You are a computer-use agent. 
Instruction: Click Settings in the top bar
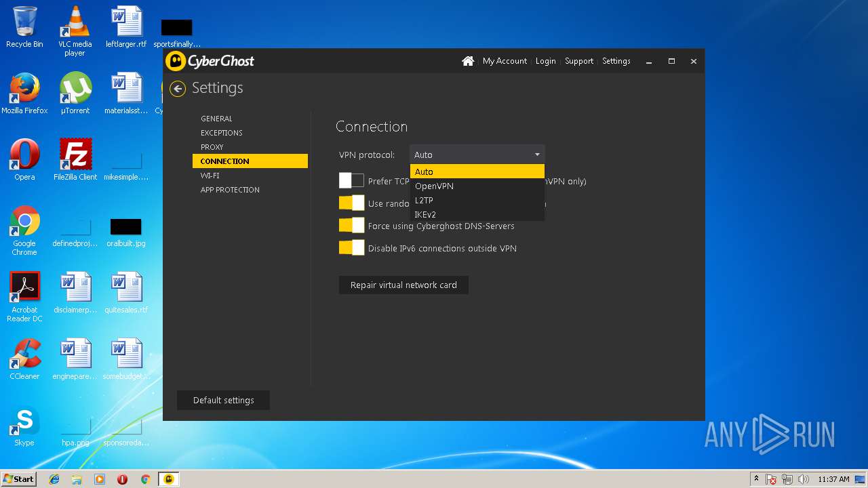point(616,61)
